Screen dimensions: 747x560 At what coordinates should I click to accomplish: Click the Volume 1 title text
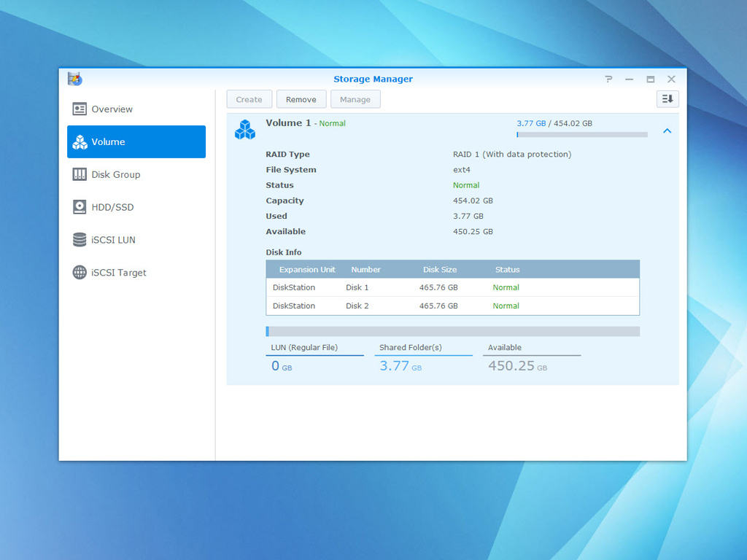tap(288, 122)
